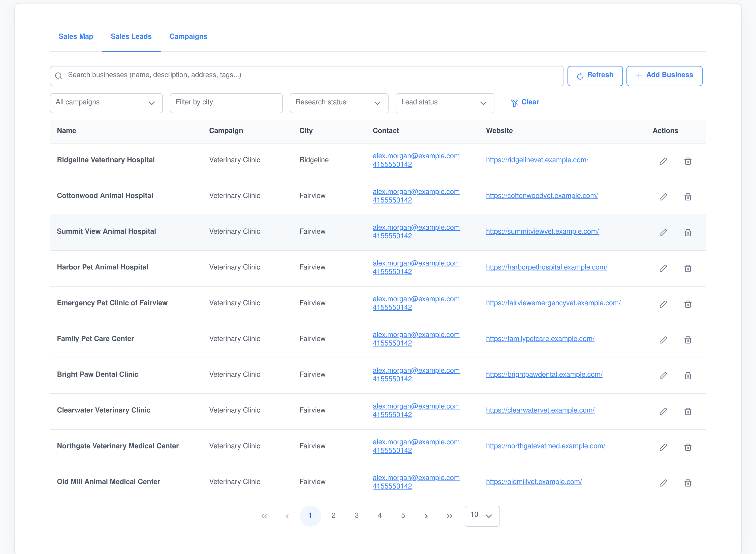Switch to the Sales Map tab

76,37
